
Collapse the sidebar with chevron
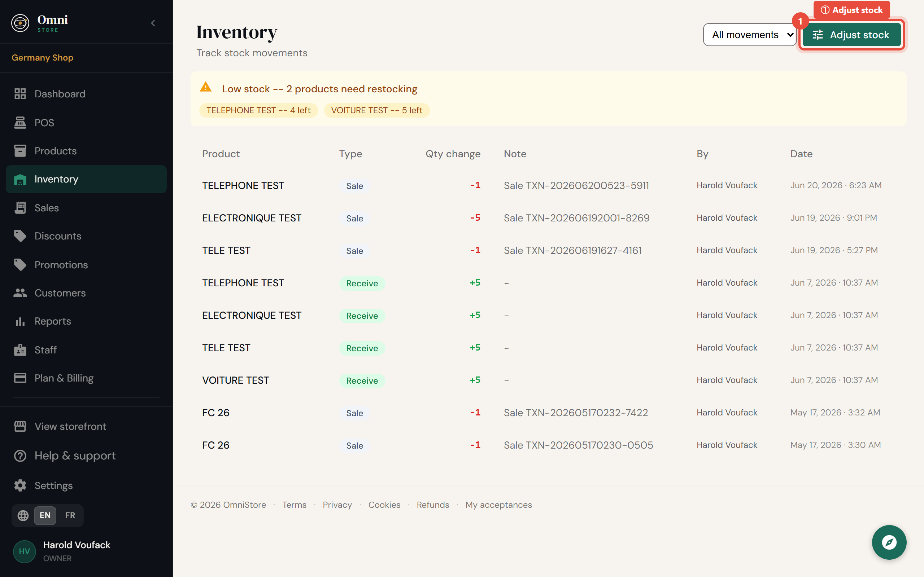(153, 23)
